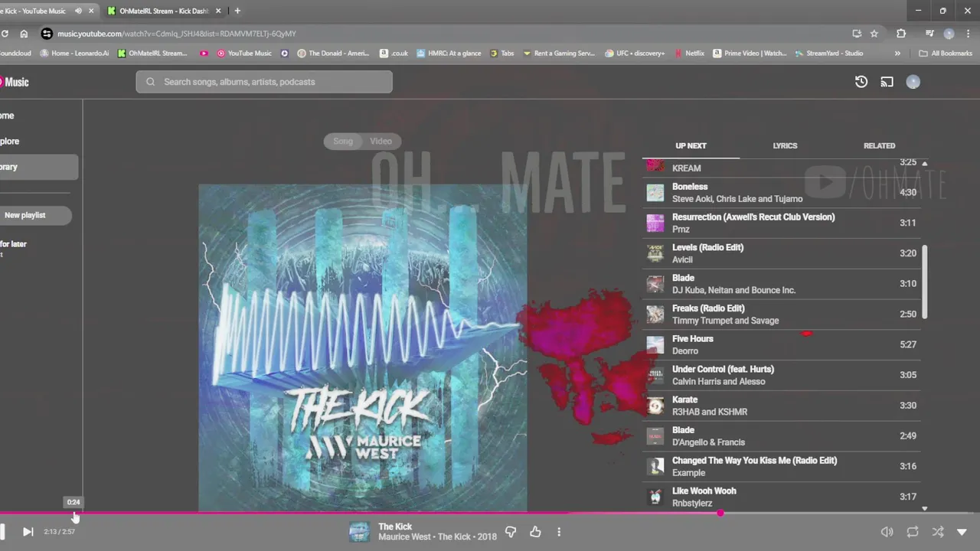The height and width of the screenshot is (551, 980).
Task: Play Like Wooh Wooh by Rnbstylerz
Action: coord(781,497)
